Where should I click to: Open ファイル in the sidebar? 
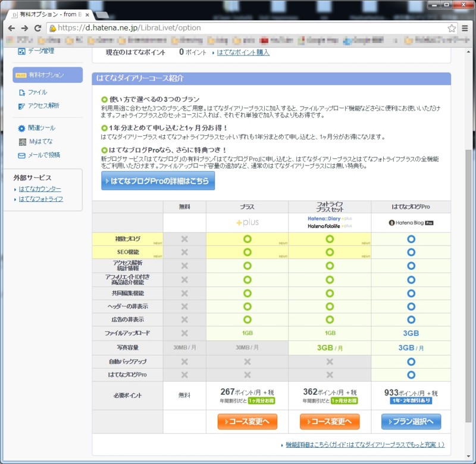pyautogui.click(x=37, y=92)
